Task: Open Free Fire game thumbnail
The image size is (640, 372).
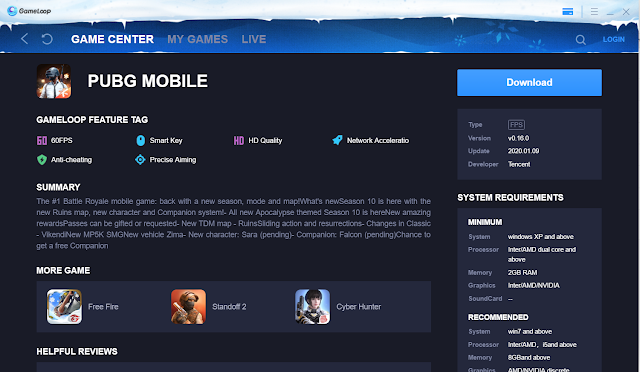Action: click(64, 307)
